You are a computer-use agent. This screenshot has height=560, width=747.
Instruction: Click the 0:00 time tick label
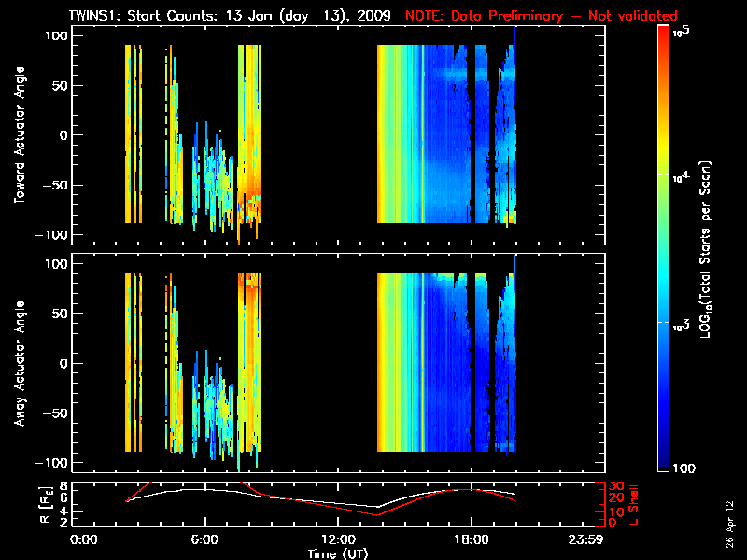point(84,539)
